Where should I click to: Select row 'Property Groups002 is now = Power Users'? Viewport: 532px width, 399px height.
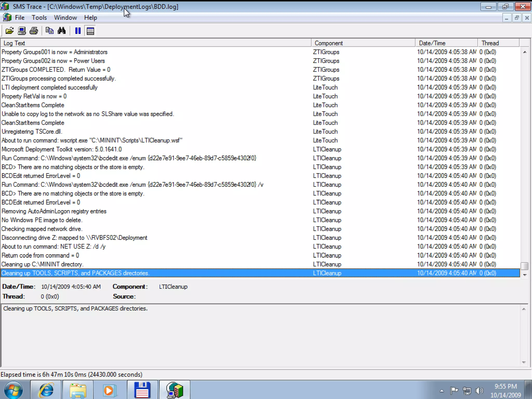point(260,61)
